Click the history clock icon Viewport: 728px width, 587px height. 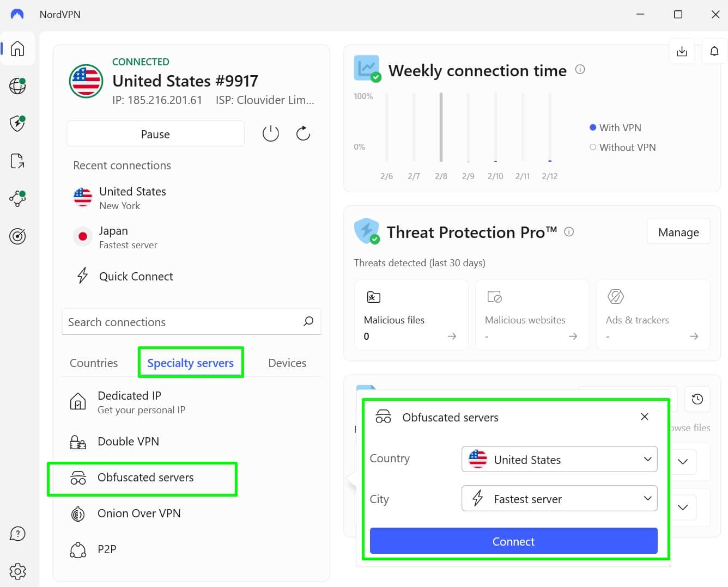(697, 399)
